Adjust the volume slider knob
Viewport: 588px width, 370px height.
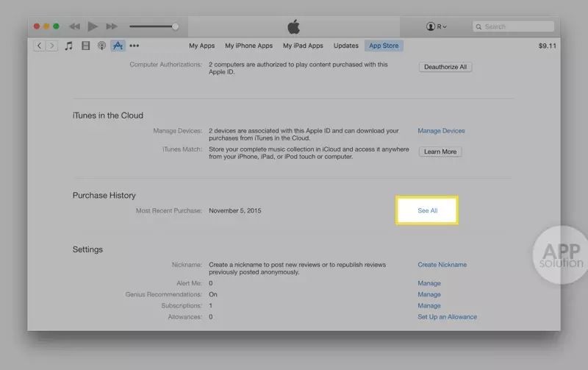[x=175, y=26]
